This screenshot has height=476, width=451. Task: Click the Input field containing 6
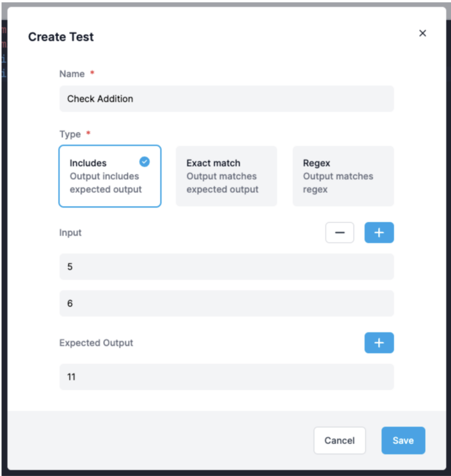(x=226, y=303)
